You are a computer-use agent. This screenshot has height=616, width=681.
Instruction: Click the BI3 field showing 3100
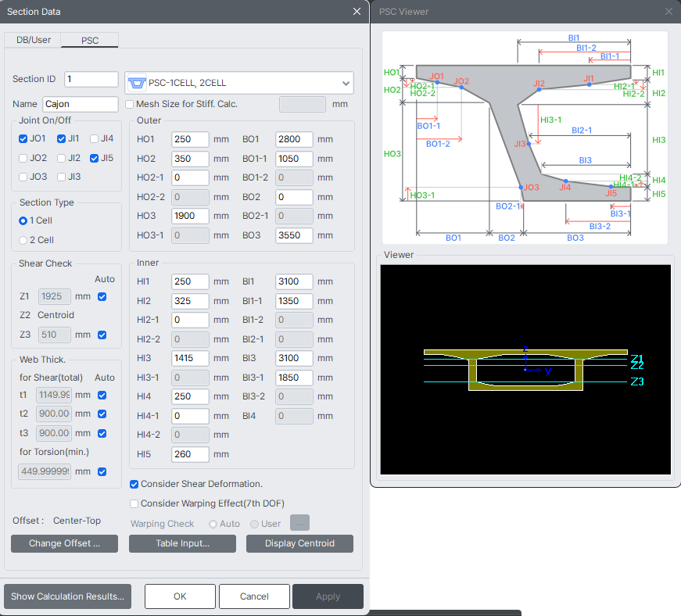click(x=294, y=358)
